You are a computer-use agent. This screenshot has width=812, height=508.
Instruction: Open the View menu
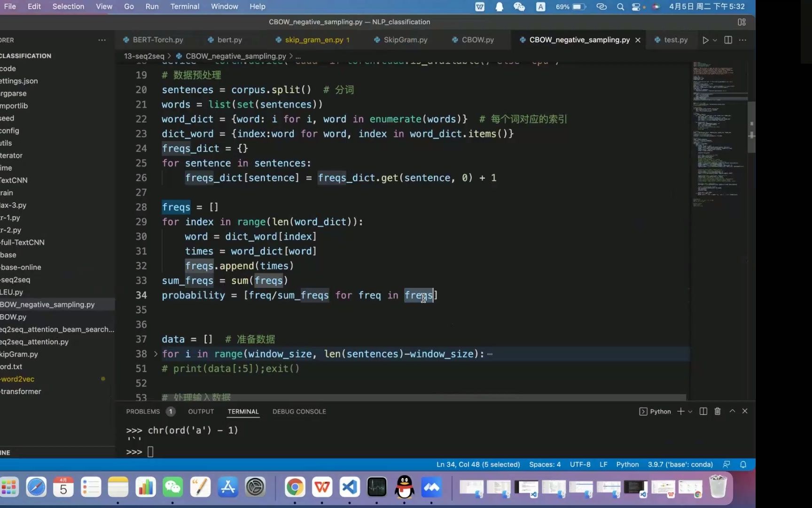104,7
